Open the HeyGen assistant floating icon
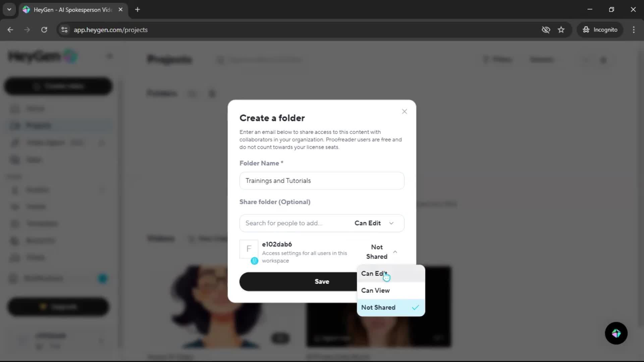Viewport: 644px width, 362px height. (616, 333)
